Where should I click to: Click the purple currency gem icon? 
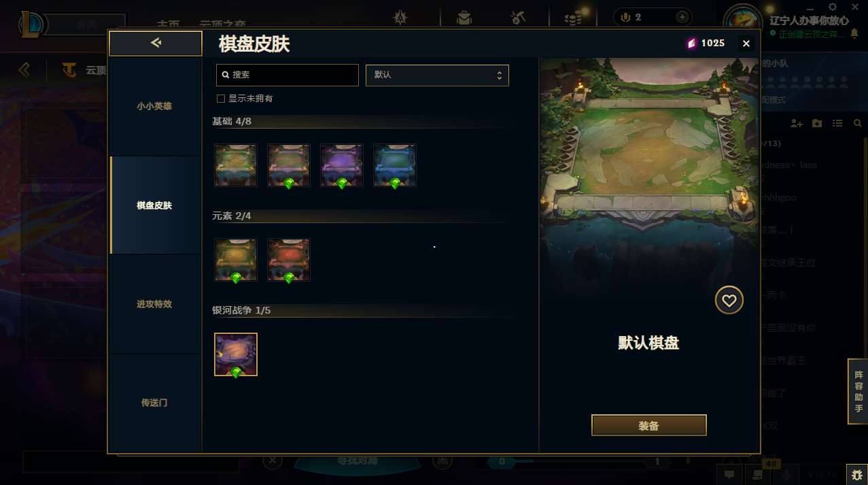click(x=691, y=44)
